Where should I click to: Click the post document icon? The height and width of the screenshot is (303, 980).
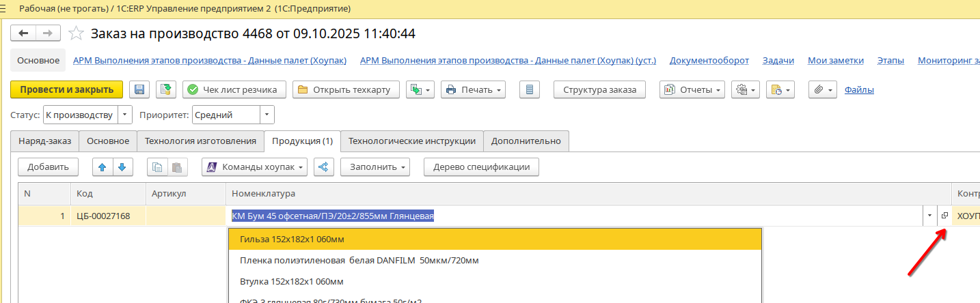click(x=166, y=90)
